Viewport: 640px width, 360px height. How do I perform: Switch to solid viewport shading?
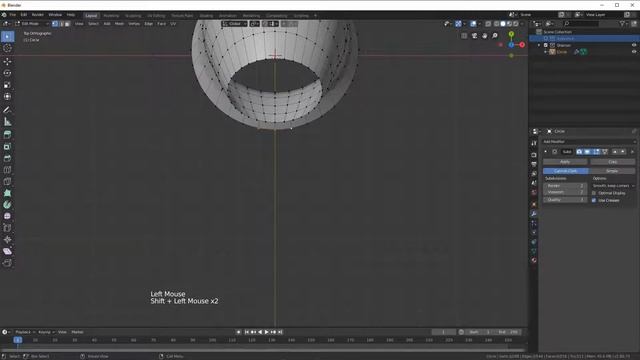click(x=503, y=24)
